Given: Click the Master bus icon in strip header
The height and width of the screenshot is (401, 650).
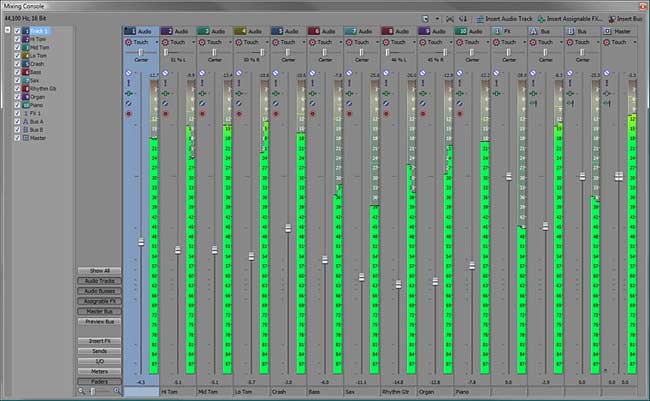Looking at the screenshot, I should 607,31.
